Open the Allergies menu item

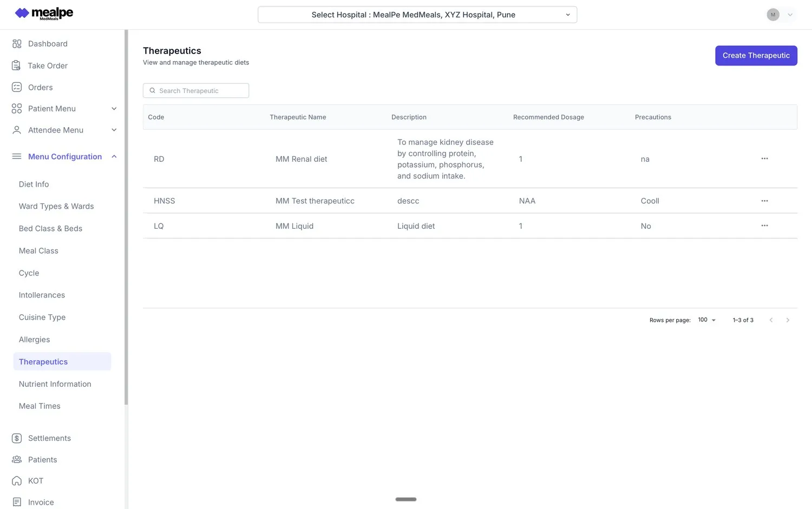pyautogui.click(x=35, y=340)
